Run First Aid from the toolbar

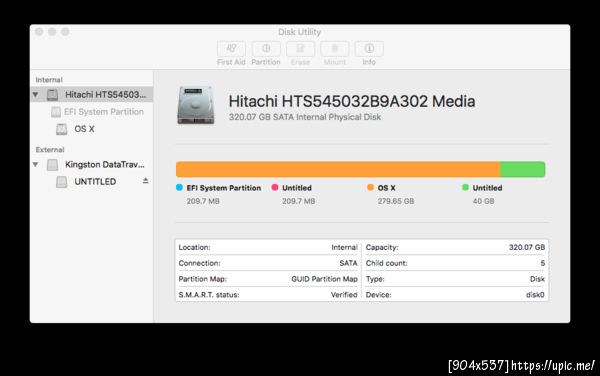click(231, 49)
